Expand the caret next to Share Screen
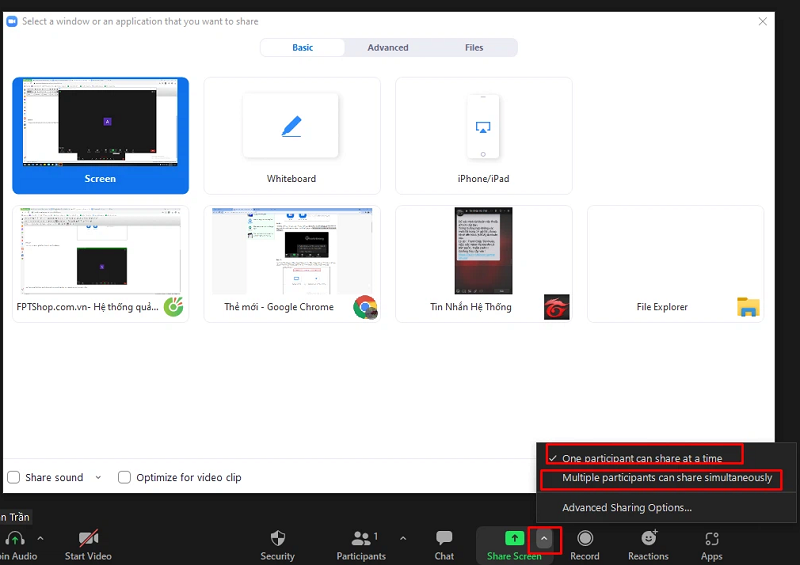 pyautogui.click(x=544, y=538)
